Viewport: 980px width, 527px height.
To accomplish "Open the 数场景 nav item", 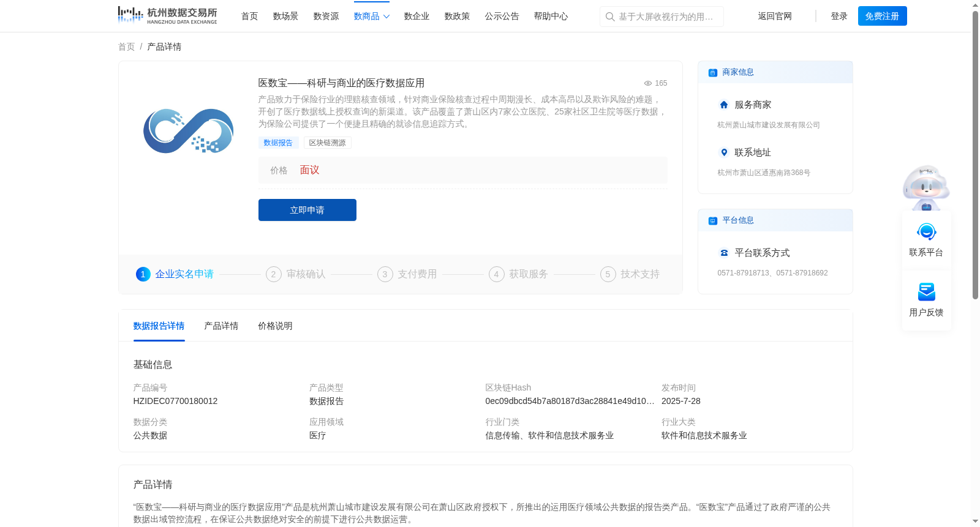I will tap(286, 17).
